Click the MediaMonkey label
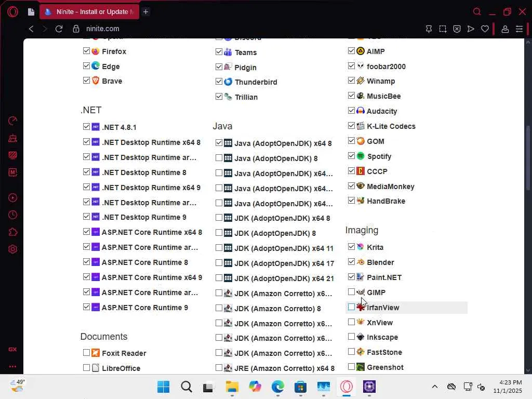 [x=391, y=187]
